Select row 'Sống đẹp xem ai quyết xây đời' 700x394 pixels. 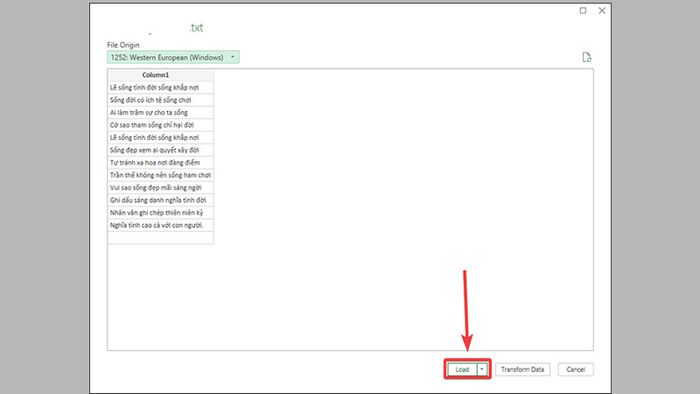point(160,150)
